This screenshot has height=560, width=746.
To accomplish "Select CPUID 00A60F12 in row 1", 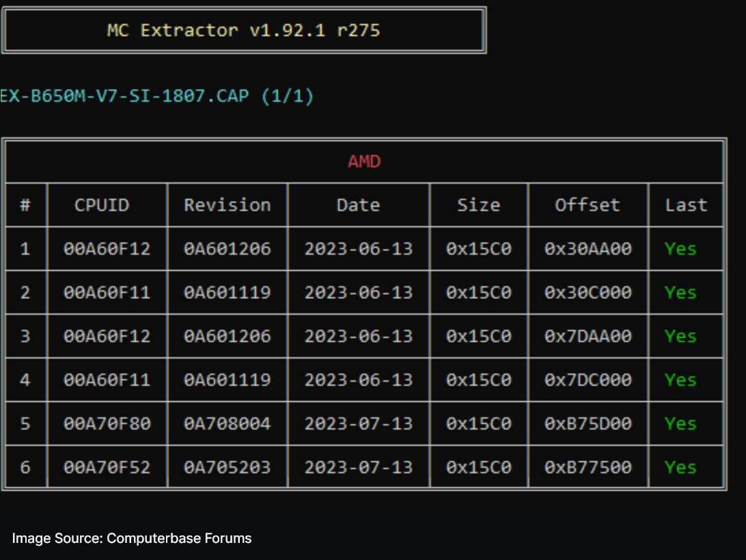I will (x=107, y=249).
